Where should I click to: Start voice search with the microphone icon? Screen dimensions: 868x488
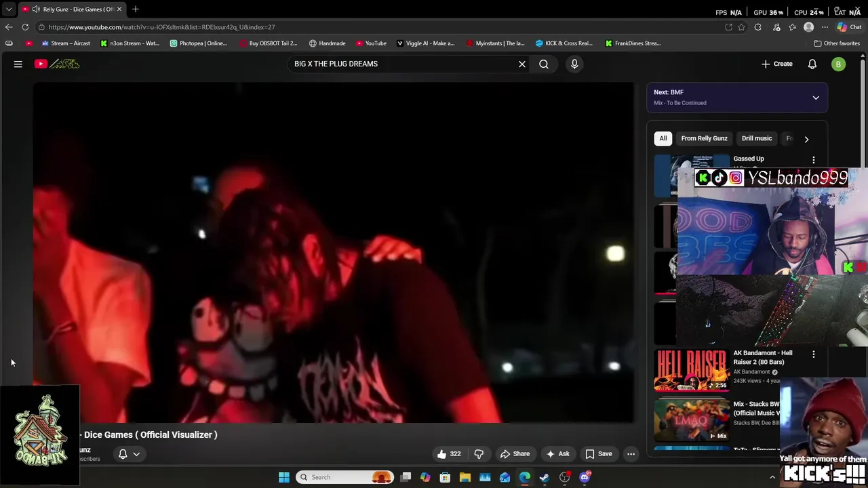tap(574, 64)
